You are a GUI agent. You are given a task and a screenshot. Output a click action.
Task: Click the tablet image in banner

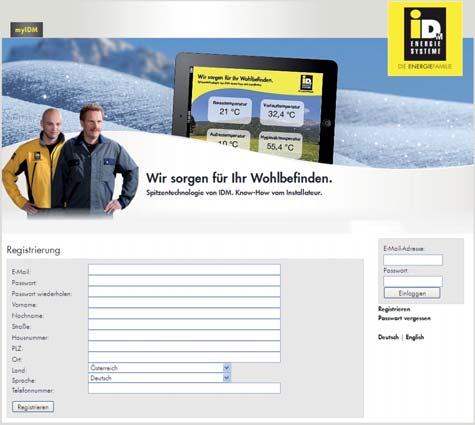coord(254,108)
